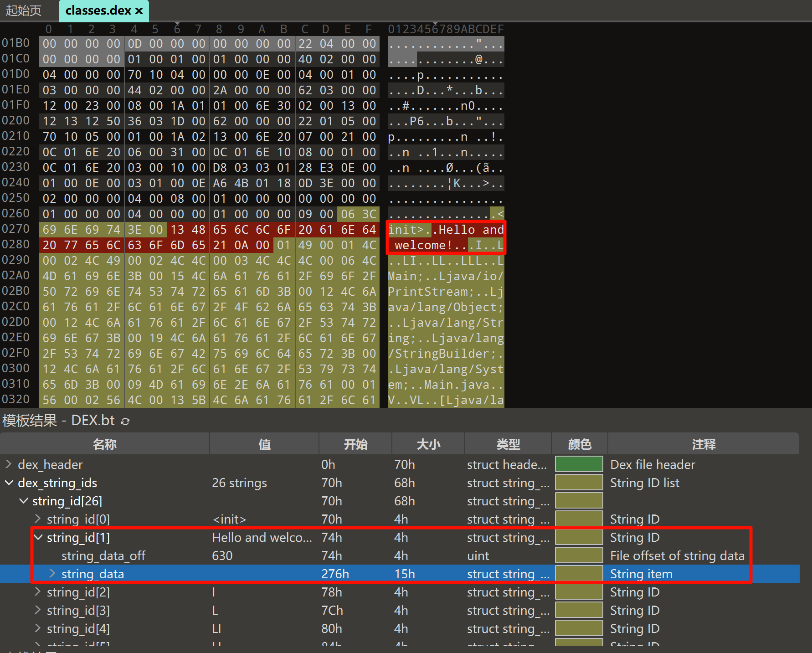Click hex row address 0270
The image size is (812, 653).
pyautogui.click(x=15, y=229)
